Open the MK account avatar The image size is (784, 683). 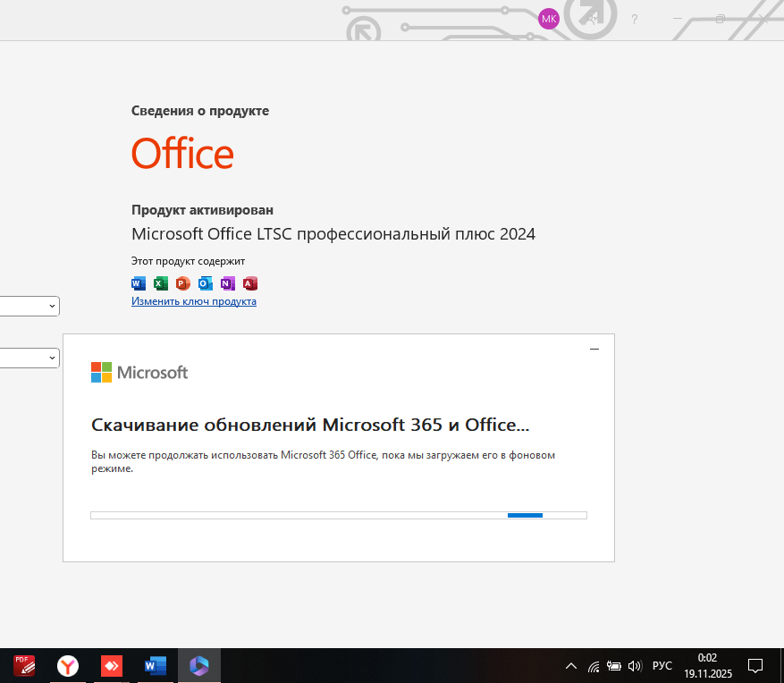[548, 19]
